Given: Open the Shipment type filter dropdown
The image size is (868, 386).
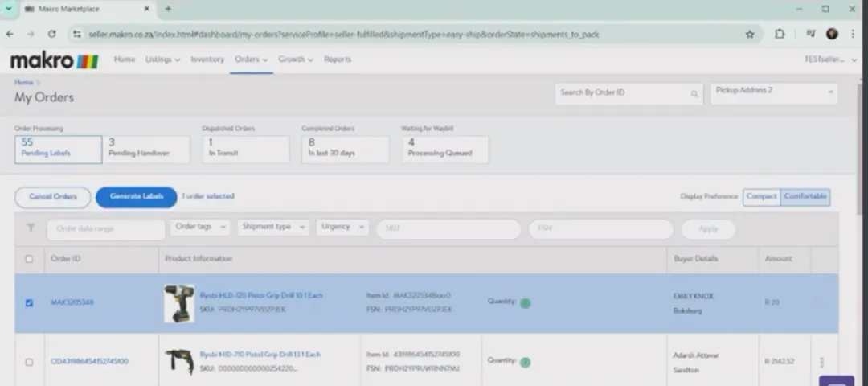Looking at the screenshot, I should point(273,227).
